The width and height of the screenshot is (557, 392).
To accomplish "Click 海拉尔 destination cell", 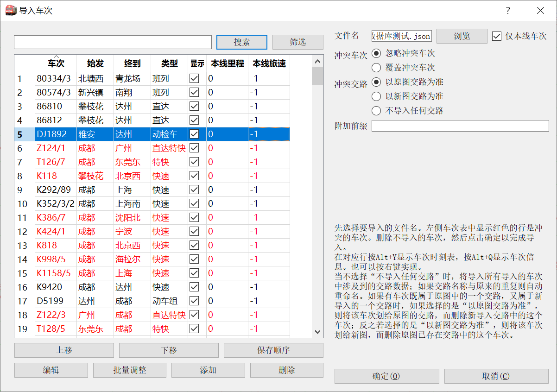I will pos(133,259).
